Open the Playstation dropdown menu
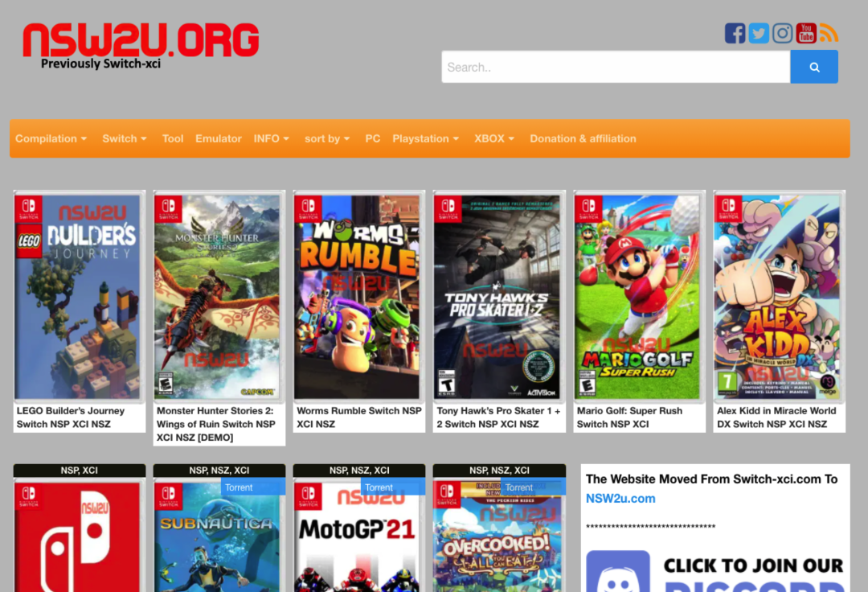 pos(425,138)
